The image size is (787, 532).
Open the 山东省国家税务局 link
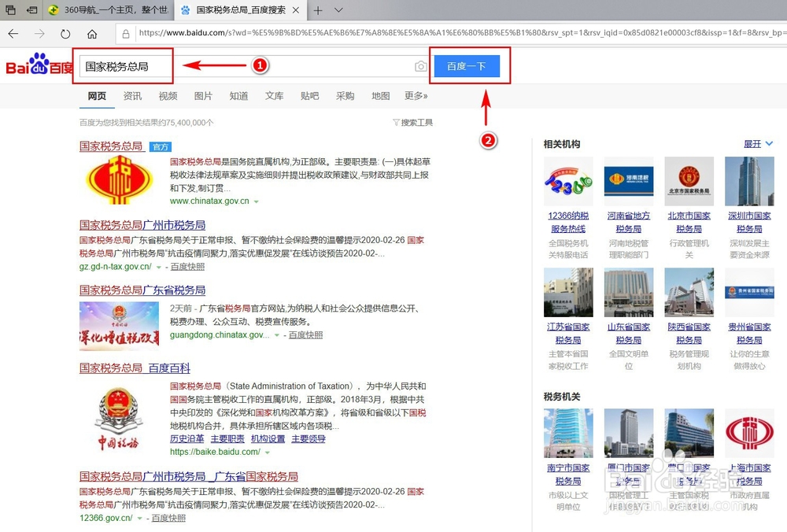coord(628,333)
